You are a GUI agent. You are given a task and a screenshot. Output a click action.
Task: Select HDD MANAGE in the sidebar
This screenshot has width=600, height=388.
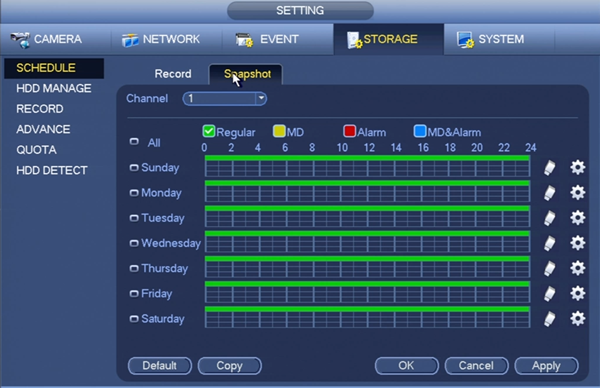(54, 88)
